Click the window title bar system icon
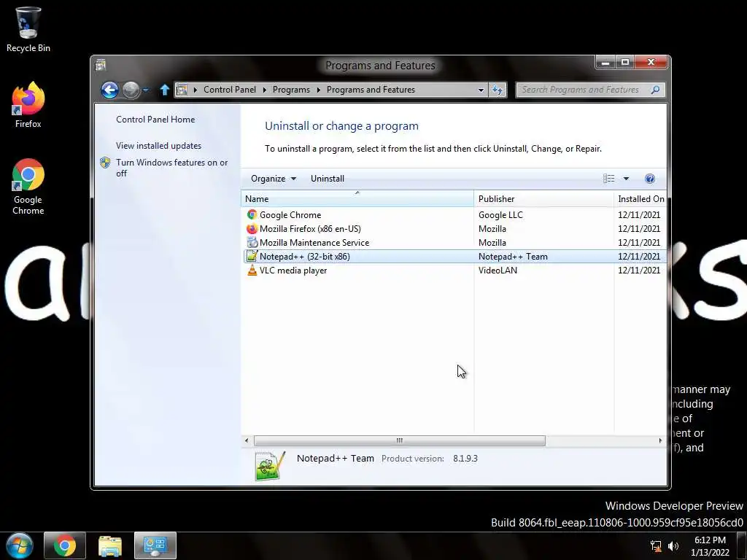747x560 pixels. [x=100, y=65]
